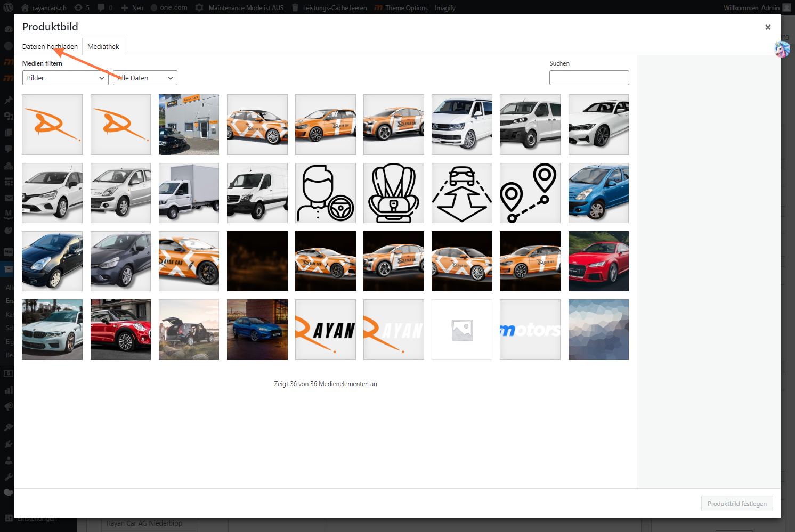The width and height of the screenshot is (795, 532).
Task: Open Theme Options from admin bar
Action: coord(401,7)
